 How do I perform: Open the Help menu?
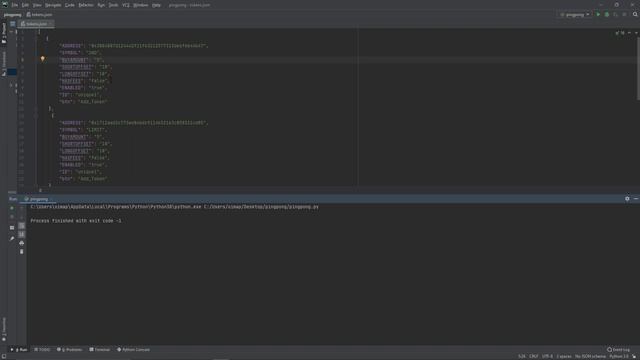pos(156,5)
